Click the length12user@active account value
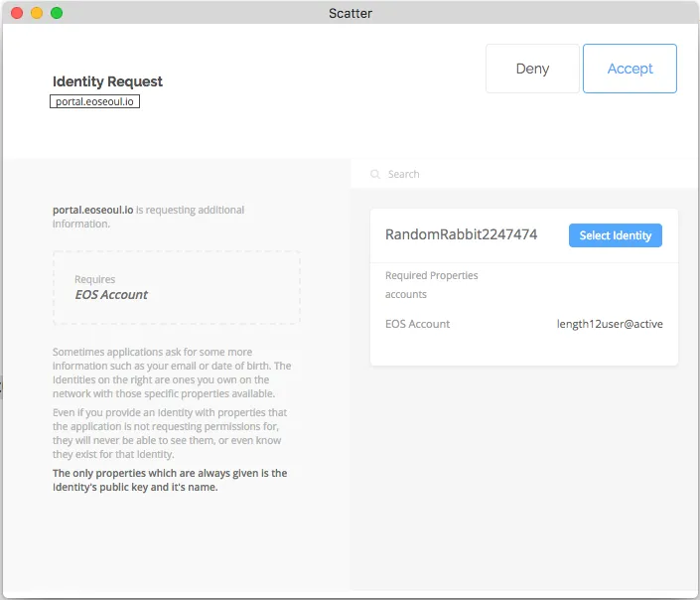The image size is (700, 600). pos(610,324)
